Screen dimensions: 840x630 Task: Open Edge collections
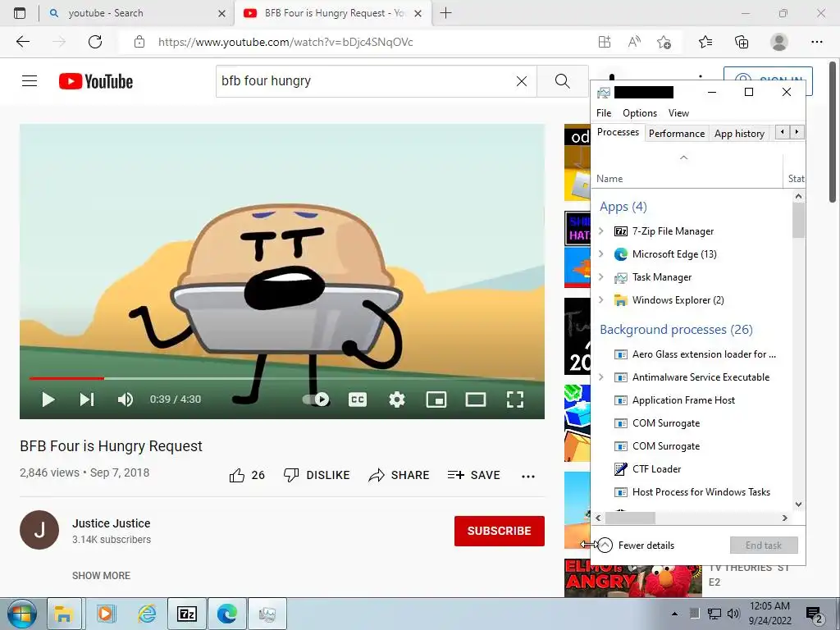[x=742, y=42]
